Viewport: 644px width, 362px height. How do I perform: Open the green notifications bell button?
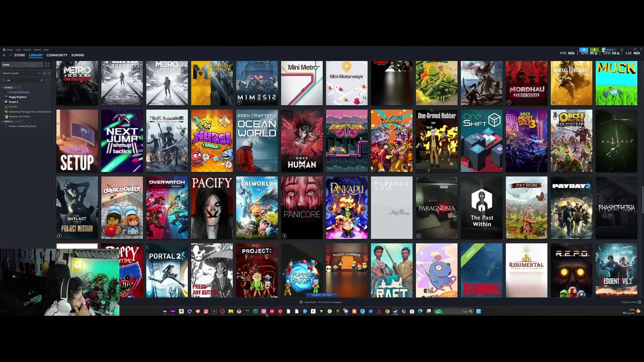tap(594, 50)
